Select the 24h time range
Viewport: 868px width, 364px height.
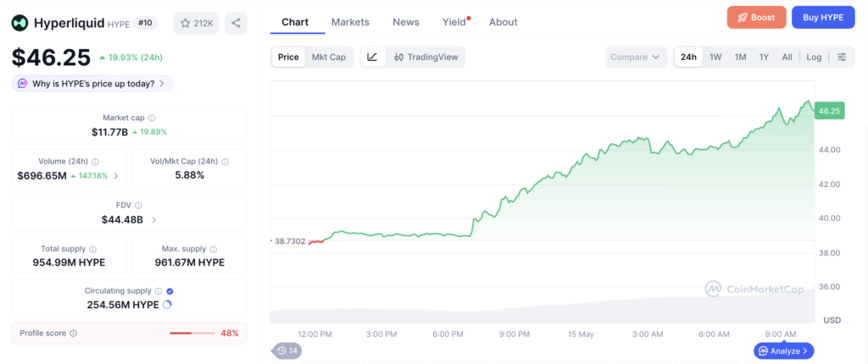pyautogui.click(x=688, y=57)
